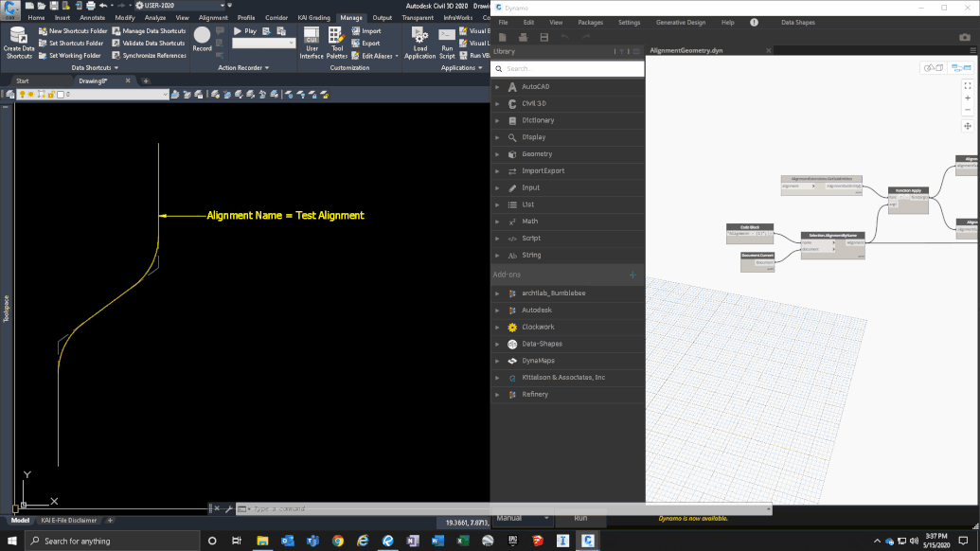Switch Dynamo to geometry view mode
This screenshot has height=551, width=980.
(933, 68)
